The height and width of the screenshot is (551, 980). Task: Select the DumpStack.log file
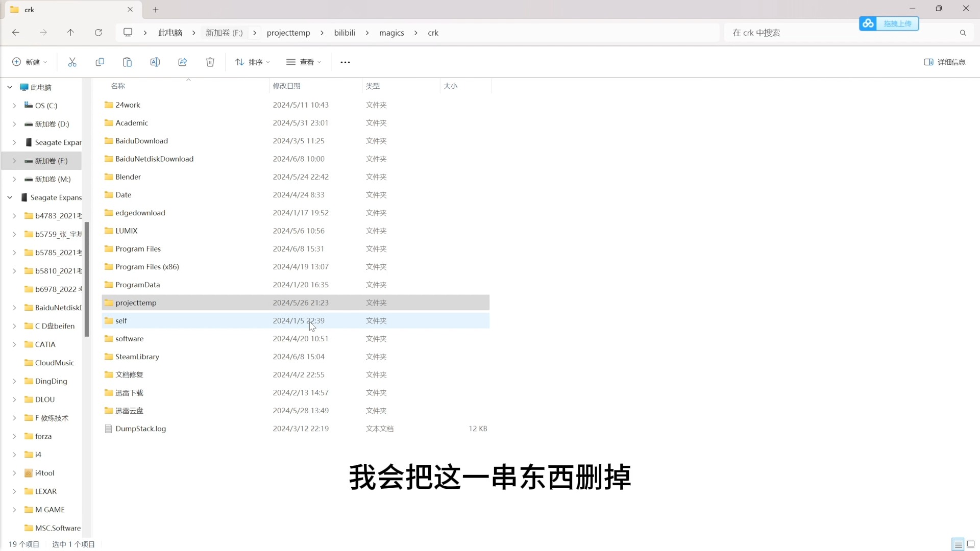click(296, 429)
